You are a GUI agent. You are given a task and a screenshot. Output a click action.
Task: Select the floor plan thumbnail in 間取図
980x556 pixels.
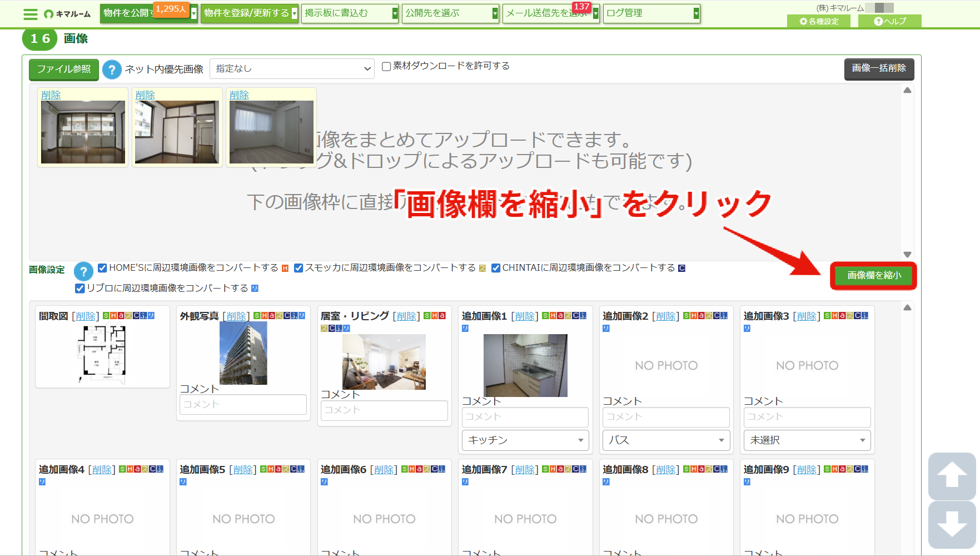click(x=102, y=353)
